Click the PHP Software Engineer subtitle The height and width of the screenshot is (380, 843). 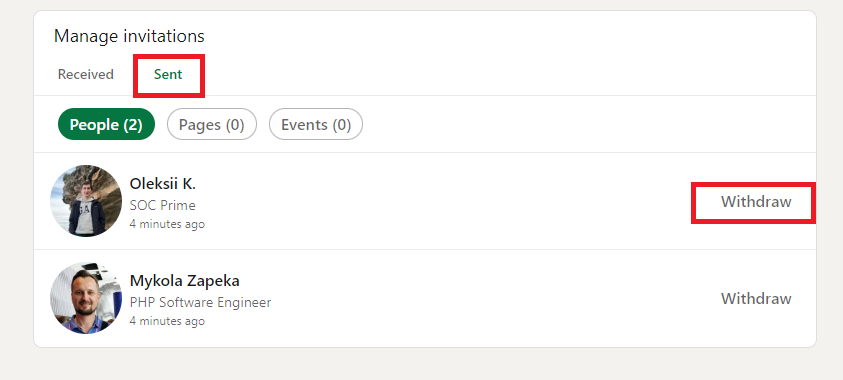(x=200, y=303)
